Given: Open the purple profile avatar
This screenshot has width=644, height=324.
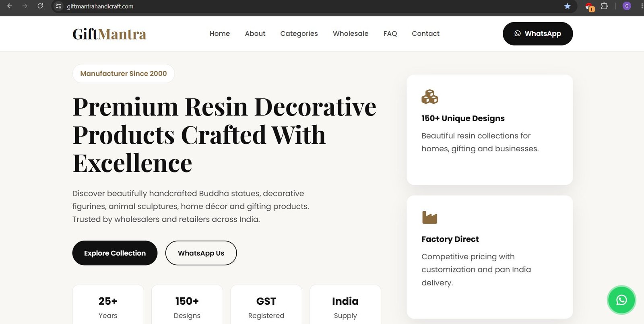Looking at the screenshot, I should (x=627, y=6).
